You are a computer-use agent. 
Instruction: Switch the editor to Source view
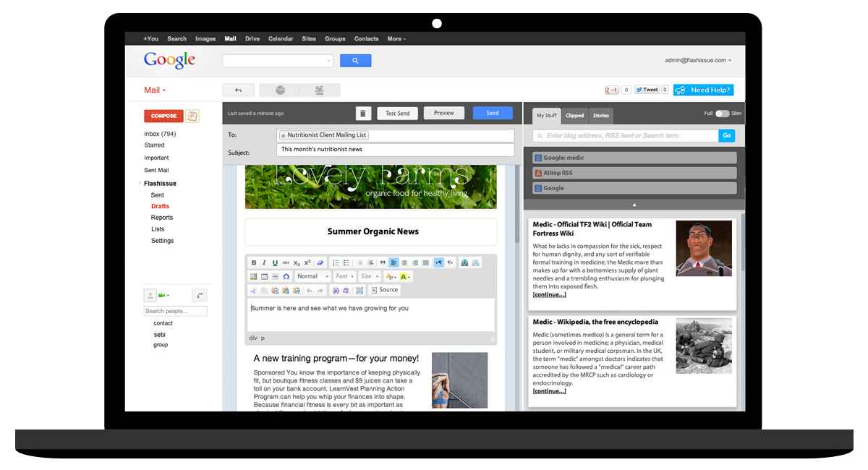click(x=385, y=290)
